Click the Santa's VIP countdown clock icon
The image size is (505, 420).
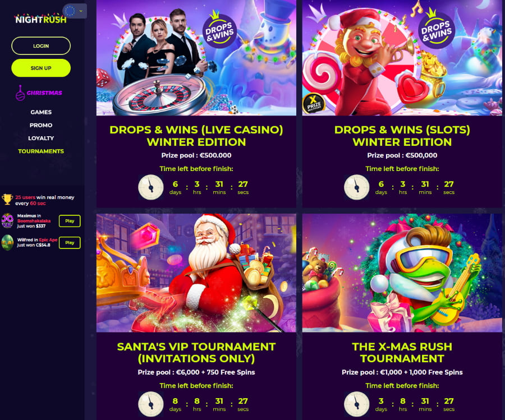151,404
